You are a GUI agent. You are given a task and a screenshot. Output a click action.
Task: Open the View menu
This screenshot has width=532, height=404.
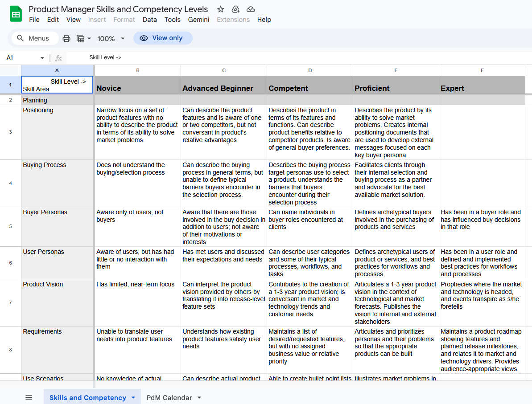73,20
